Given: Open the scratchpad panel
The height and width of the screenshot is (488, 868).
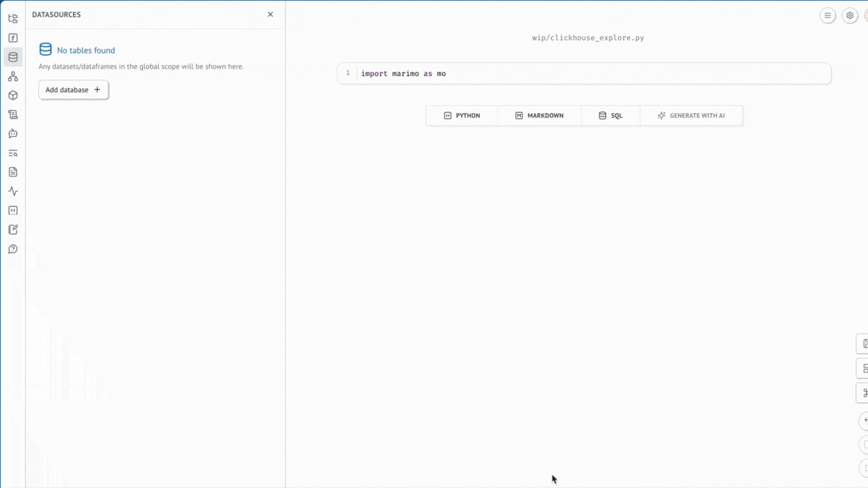Looking at the screenshot, I should click(12, 229).
